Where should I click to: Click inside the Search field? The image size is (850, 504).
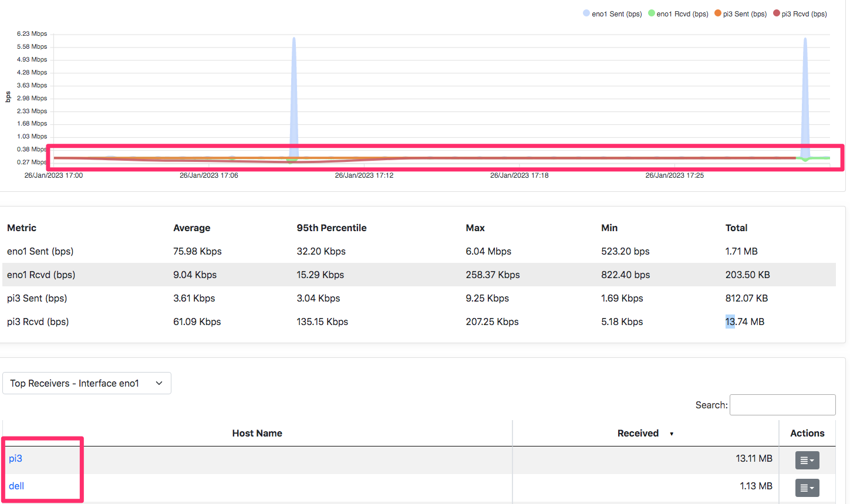[x=782, y=404]
